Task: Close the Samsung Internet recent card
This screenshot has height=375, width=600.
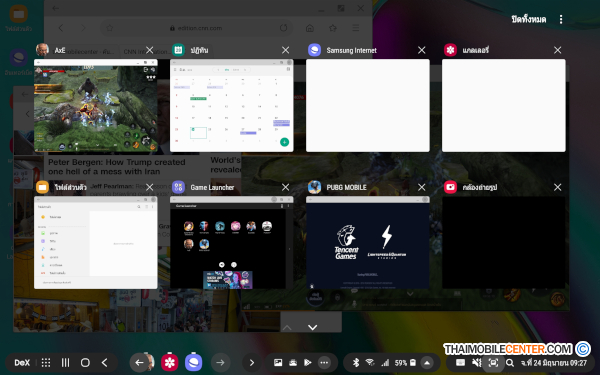Action: [x=422, y=50]
